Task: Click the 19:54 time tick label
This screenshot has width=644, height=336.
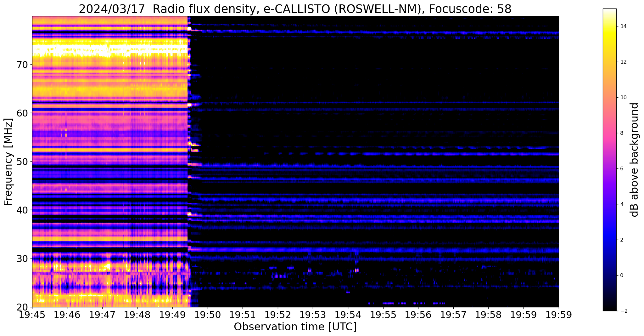Action: (x=348, y=315)
